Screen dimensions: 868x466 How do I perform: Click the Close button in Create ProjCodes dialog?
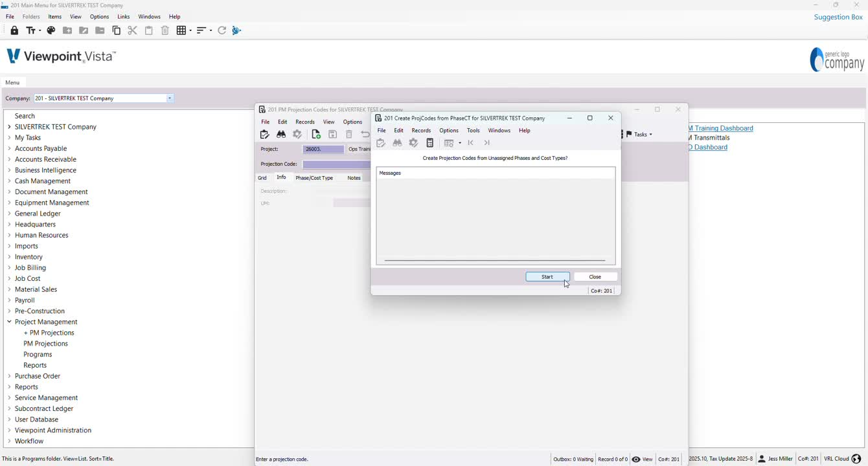[x=595, y=277]
